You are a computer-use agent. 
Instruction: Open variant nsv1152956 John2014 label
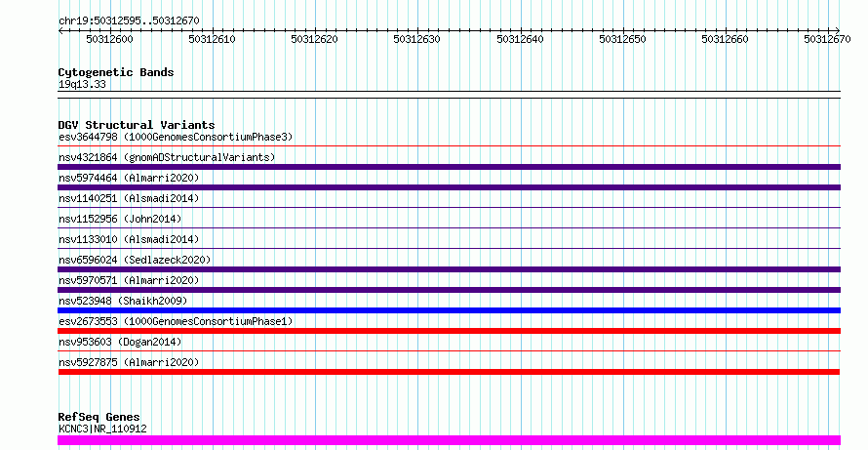120,219
